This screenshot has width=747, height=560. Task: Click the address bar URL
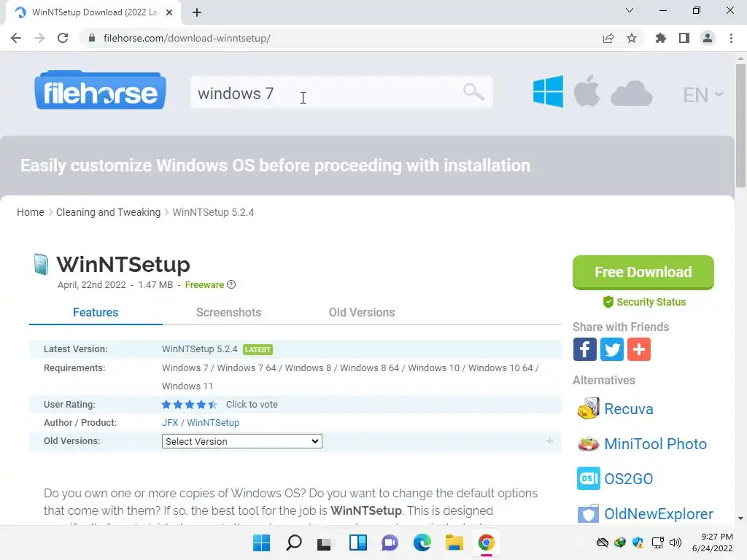coord(187,38)
